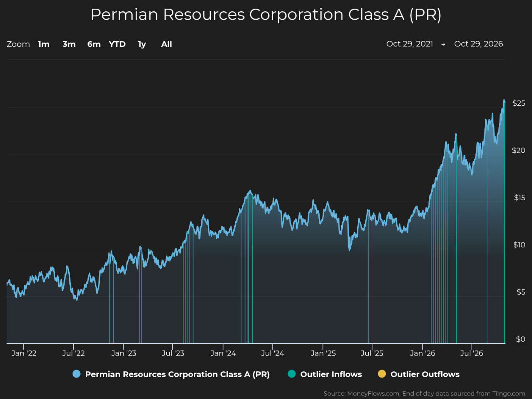This screenshot has height=399, width=532.
Task: Click the Jul '24 axis label
Action: point(272,353)
